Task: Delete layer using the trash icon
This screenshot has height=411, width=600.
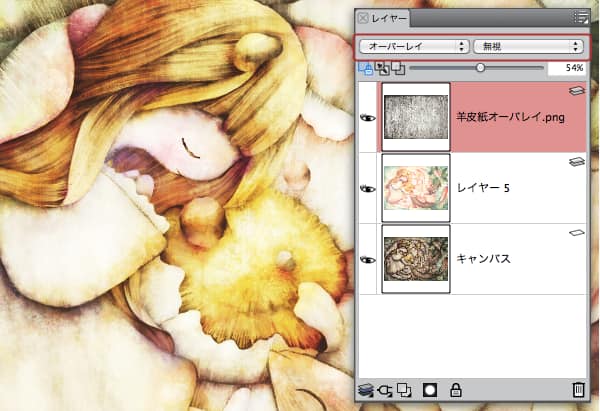Action: [577, 390]
